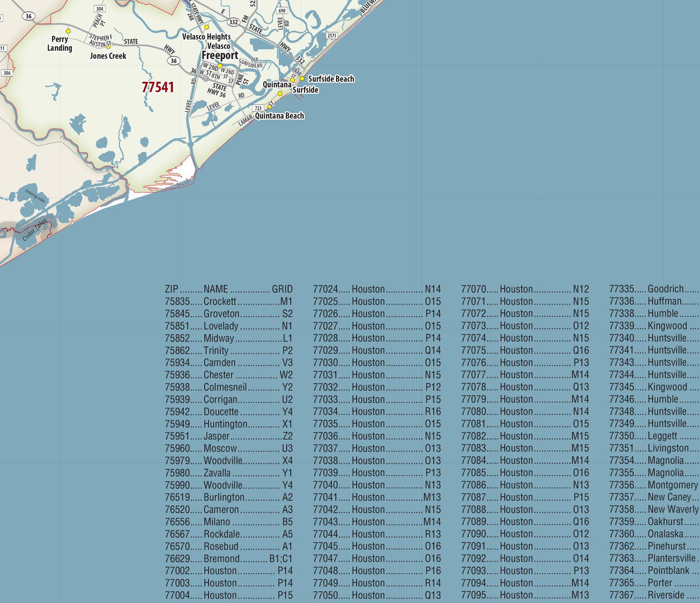Click the yellow city marker at Perry Landing
Screen dimensions: 700x603
(68, 31)
